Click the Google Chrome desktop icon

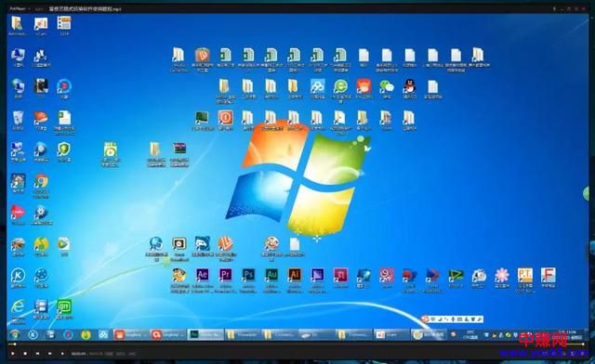[41, 181]
